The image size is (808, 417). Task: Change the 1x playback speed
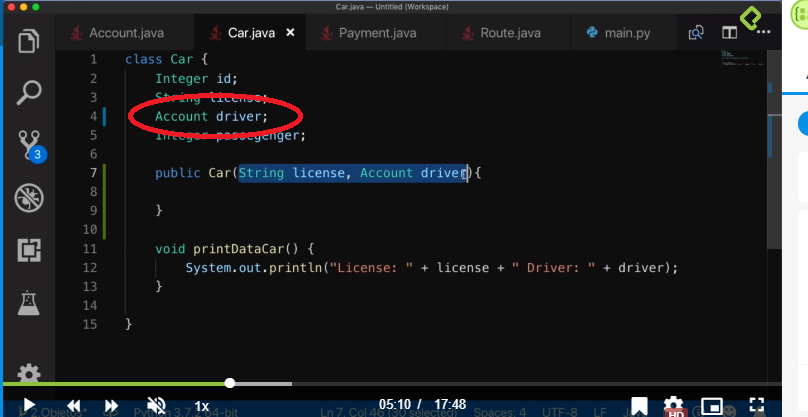click(x=201, y=406)
